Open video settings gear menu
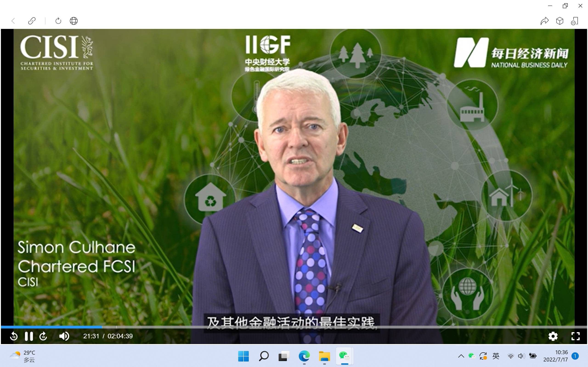This screenshot has width=588, height=367. (x=553, y=336)
